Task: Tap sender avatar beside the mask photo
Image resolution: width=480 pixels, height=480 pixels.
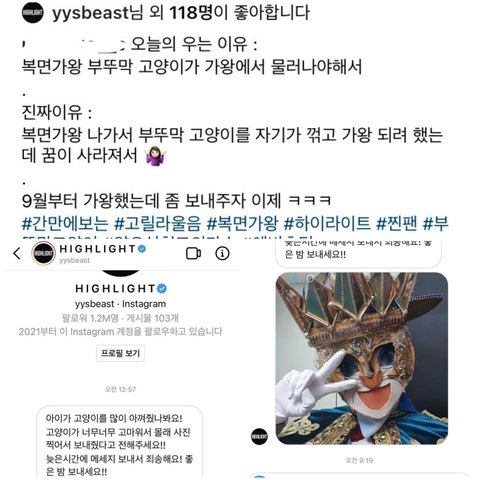Action: click(x=259, y=436)
